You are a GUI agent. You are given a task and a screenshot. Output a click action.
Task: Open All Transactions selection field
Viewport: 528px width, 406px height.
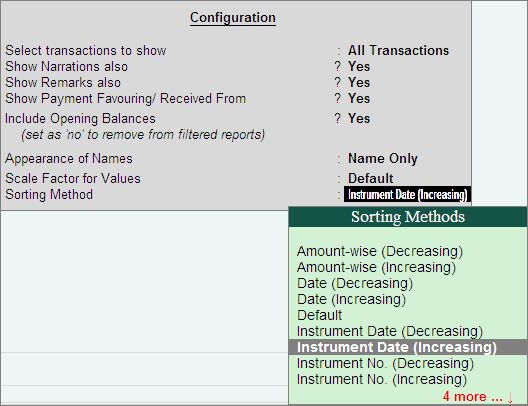(x=398, y=50)
